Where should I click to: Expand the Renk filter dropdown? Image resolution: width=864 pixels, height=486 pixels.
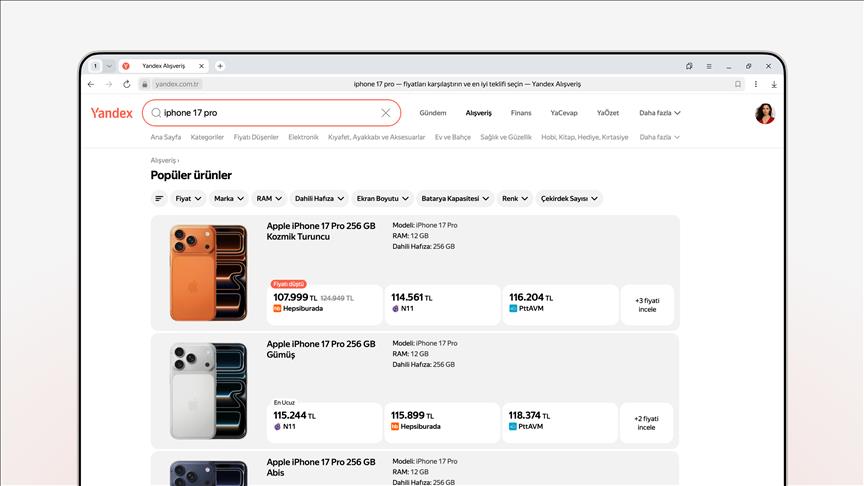[x=515, y=198]
